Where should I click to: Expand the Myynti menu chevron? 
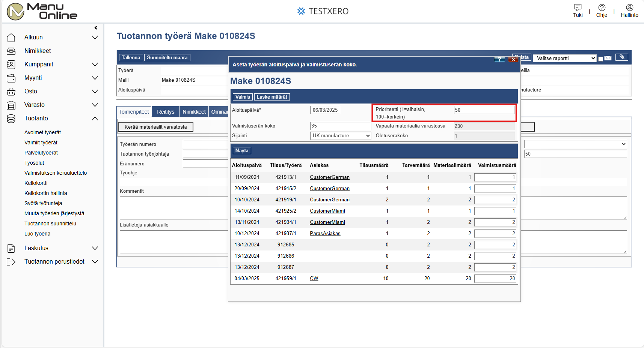(95, 78)
